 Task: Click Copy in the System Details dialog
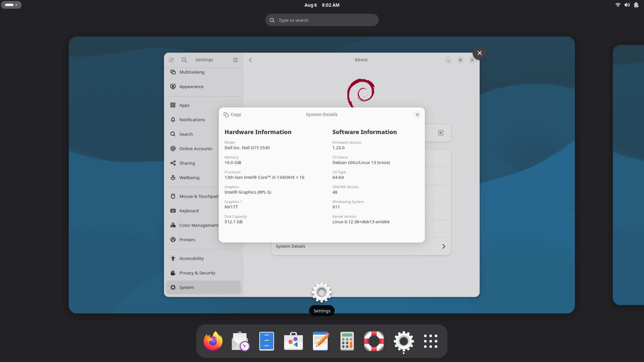pos(232,114)
